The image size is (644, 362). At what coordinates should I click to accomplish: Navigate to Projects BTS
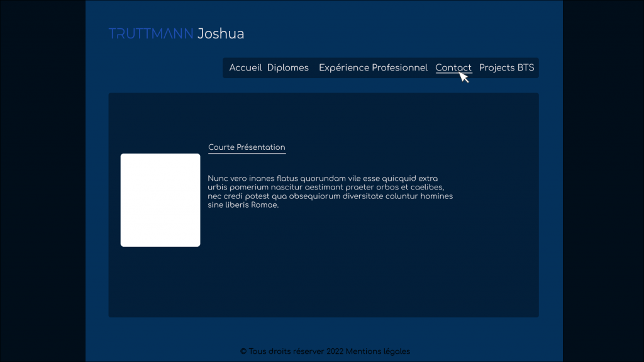[506, 68]
